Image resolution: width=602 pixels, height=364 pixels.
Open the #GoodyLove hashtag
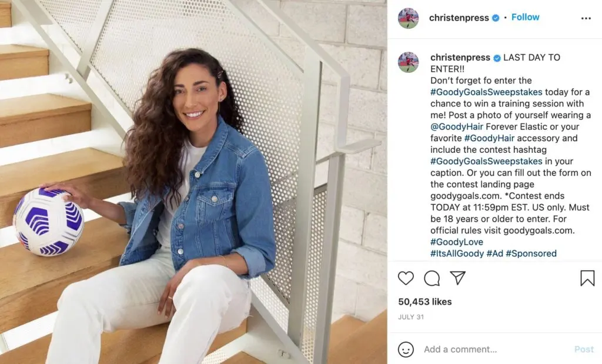tap(456, 242)
